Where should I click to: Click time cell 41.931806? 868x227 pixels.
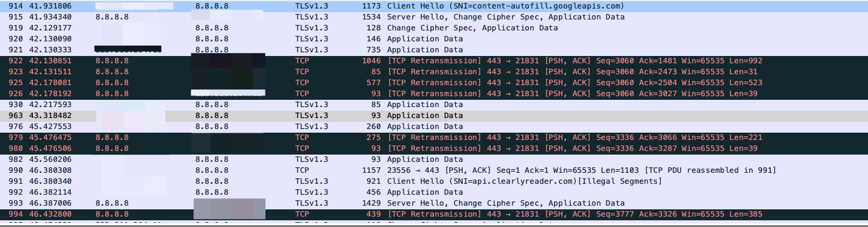click(51, 6)
